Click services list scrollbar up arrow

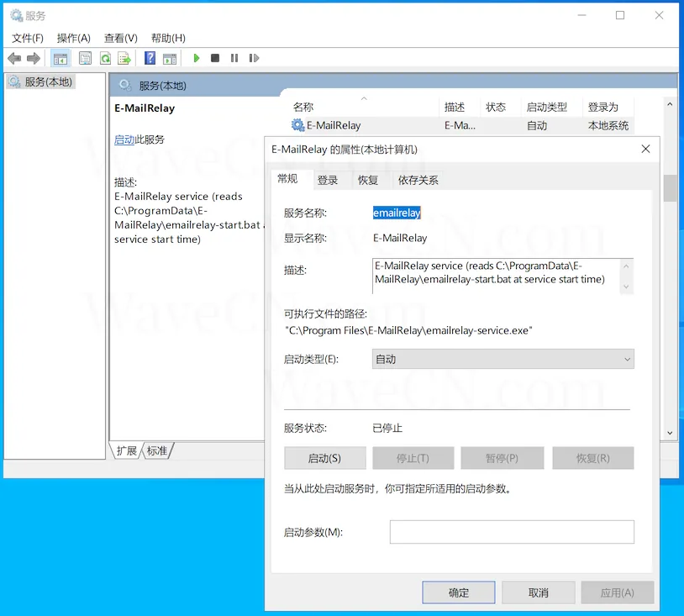(x=670, y=104)
